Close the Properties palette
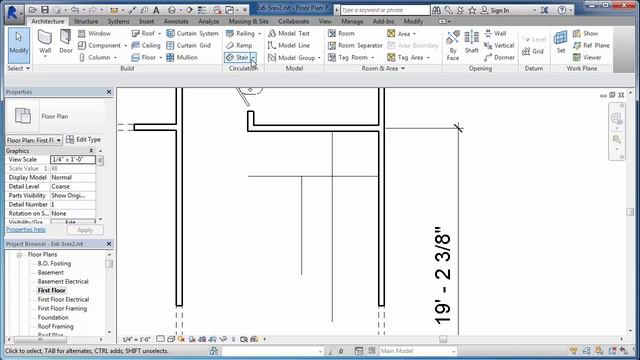 (x=109, y=92)
